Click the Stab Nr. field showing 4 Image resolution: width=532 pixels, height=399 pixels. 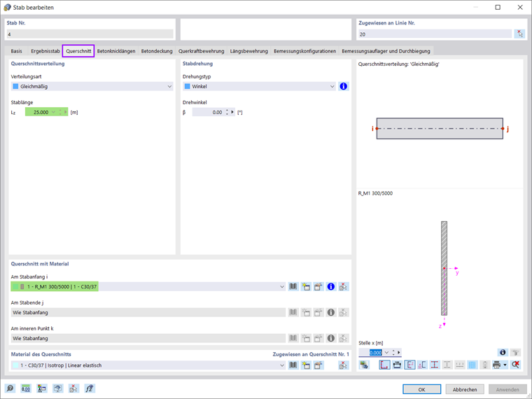point(90,34)
